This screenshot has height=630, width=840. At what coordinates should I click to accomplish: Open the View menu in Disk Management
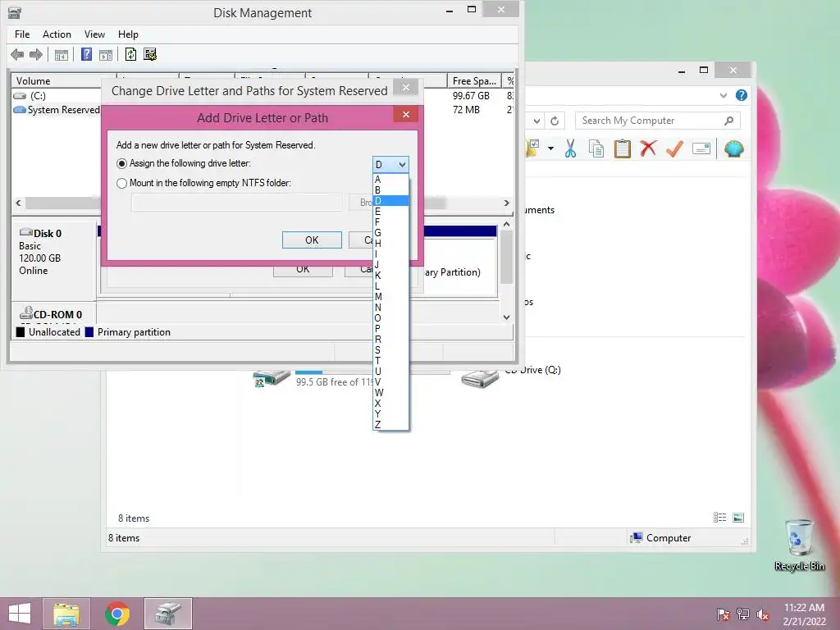point(94,34)
